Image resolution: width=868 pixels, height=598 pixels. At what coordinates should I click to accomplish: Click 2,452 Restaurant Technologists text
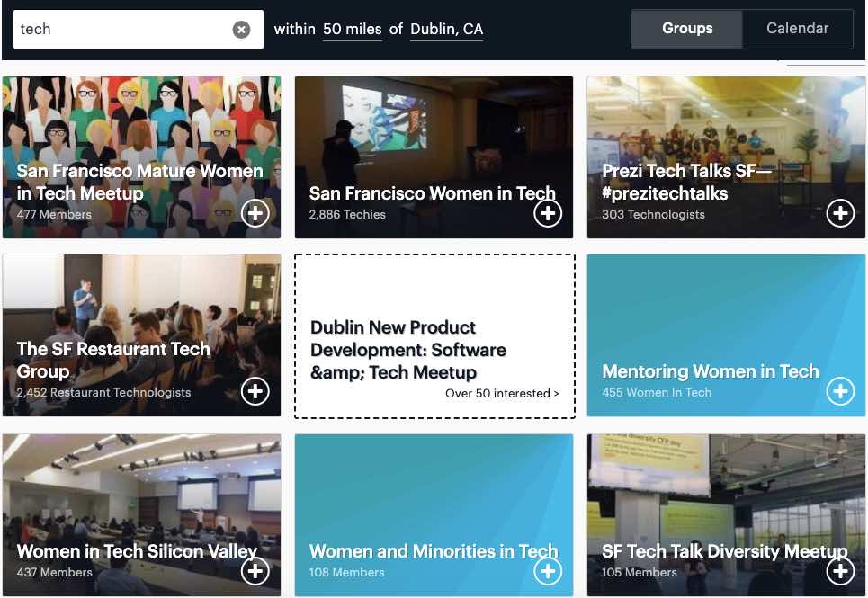(103, 393)
